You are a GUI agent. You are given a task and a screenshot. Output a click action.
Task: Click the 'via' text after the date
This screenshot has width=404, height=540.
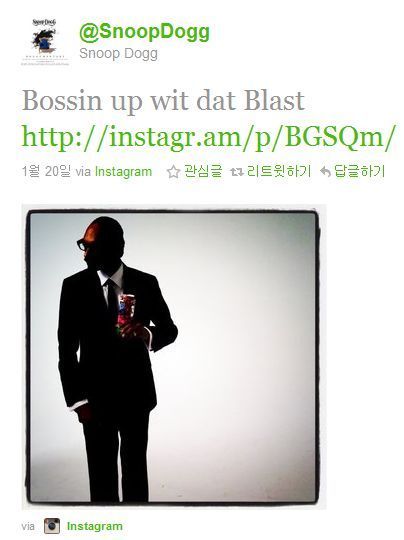point(83,172)
